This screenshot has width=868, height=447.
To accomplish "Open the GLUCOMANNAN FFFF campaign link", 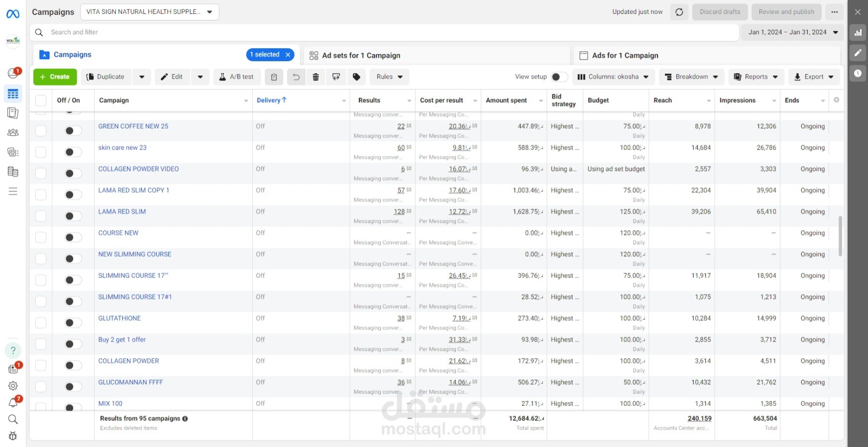I will point(130,382).
